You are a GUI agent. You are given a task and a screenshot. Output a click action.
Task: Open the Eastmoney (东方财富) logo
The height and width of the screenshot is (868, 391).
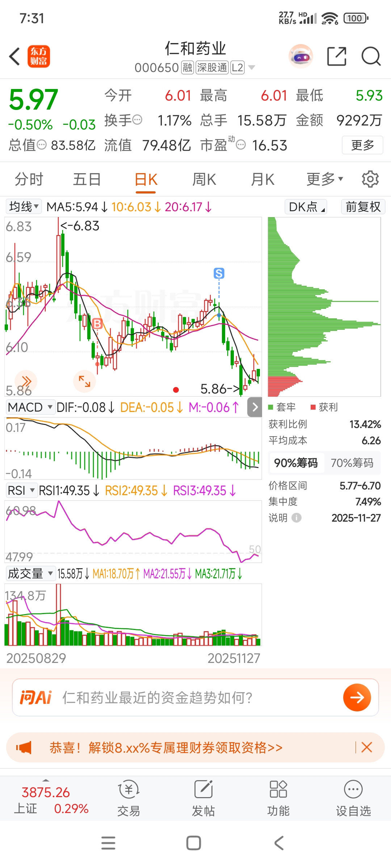(x=39, y=57)
